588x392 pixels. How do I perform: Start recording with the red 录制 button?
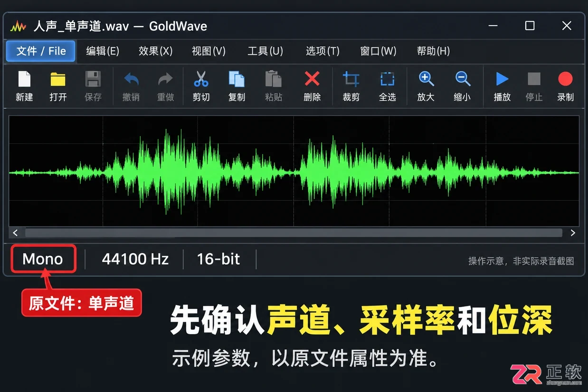[x=565, y=79]
